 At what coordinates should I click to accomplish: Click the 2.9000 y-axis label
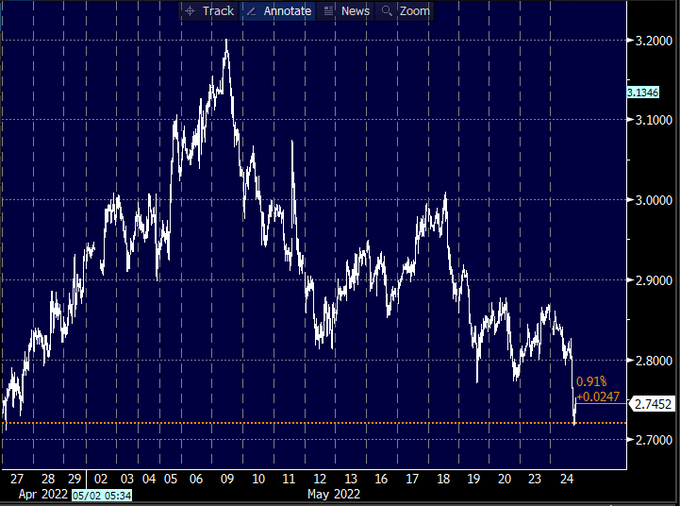click(654, 281)
